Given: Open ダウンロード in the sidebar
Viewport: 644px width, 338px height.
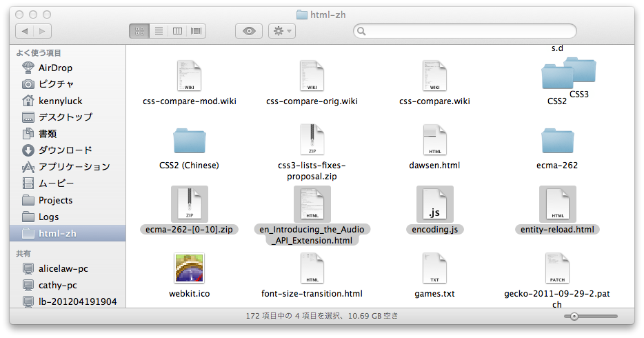Looking at the screenshot, I should [x=65, y=150].
